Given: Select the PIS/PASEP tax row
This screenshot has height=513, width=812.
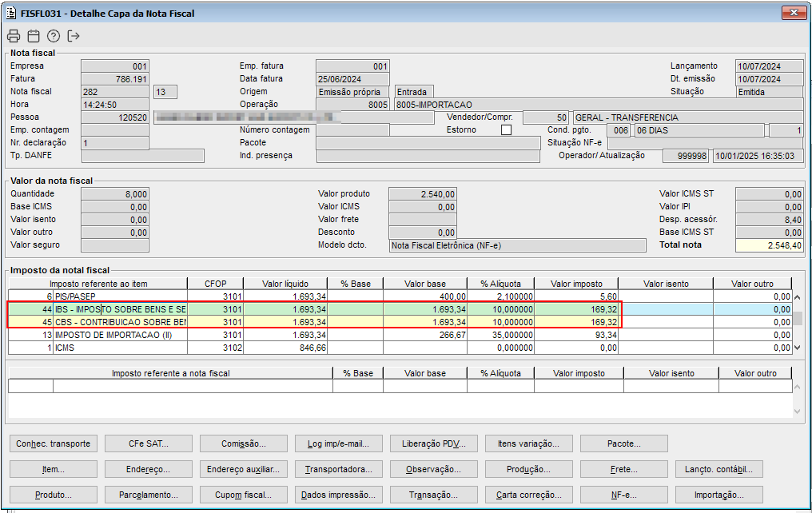Looking at the screenshot, I should [400, 296].
